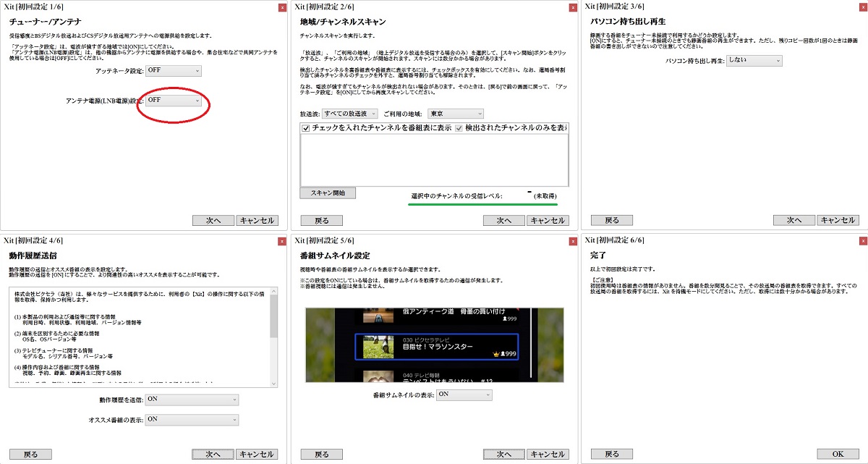Open the 放送波 dropdown
868x464 pixels.
tap(350, 114)
